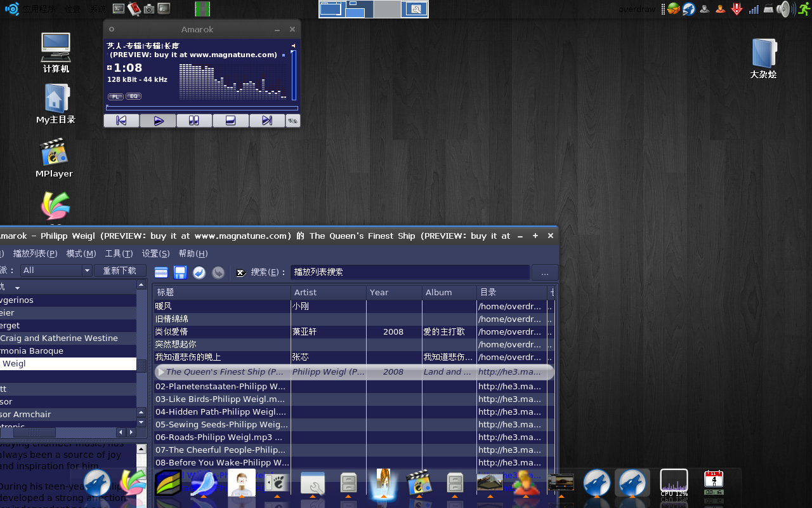Image resolution: width=812 pixels, height=508 pixels.
Task: Click the green system monitor panel applet
Action: click(x=202, y=9)
